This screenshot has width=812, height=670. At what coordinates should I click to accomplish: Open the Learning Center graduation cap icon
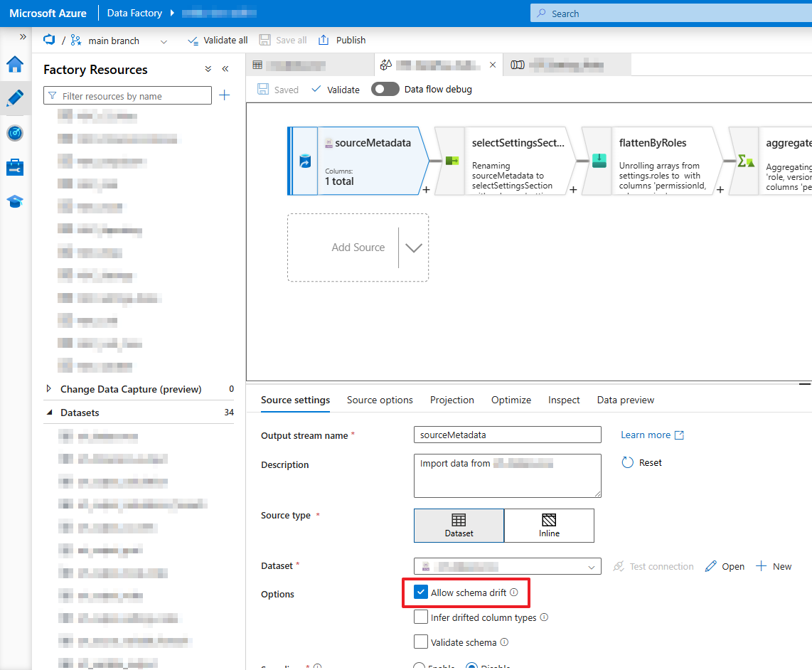(15, 201)
